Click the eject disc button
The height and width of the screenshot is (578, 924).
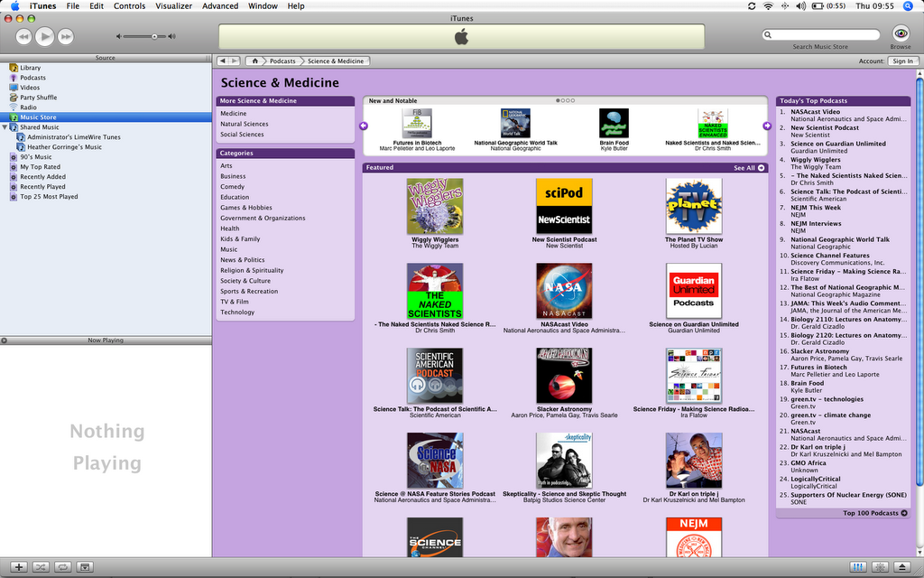(902, 567)
